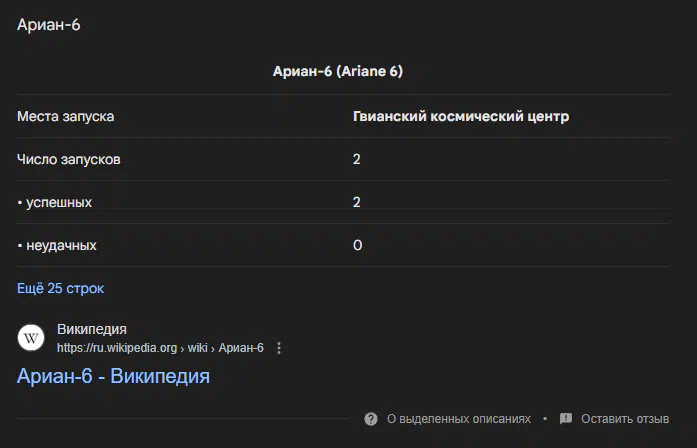Viewport: 697px width, 448px height.
Task: Click the value "2" in "Число запусков" row
Action: click(x=357, y=159)
